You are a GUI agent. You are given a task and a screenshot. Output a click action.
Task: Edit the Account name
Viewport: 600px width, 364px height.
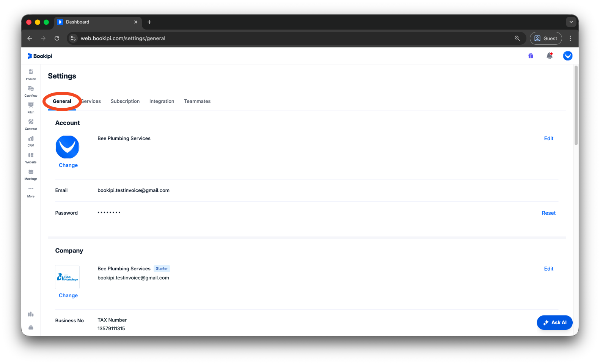[548, 138]
